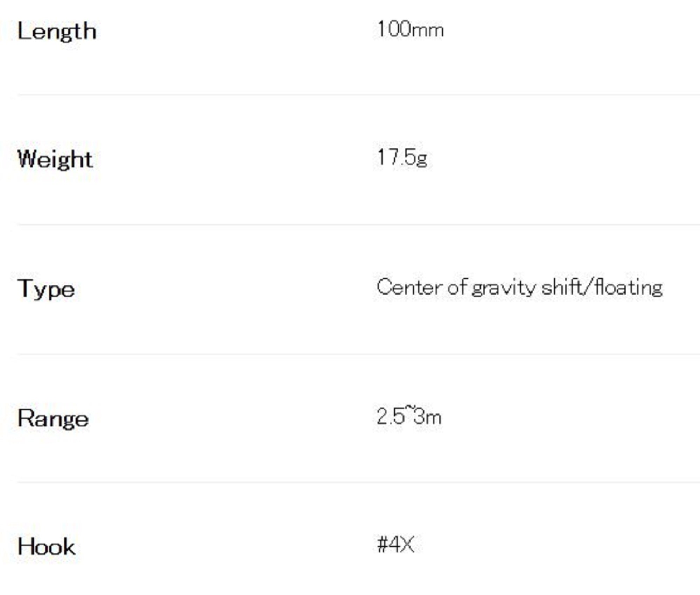The height and width of the screenshot is (595, 700).
Task: Click the Weight label
Action: [55, 160]
